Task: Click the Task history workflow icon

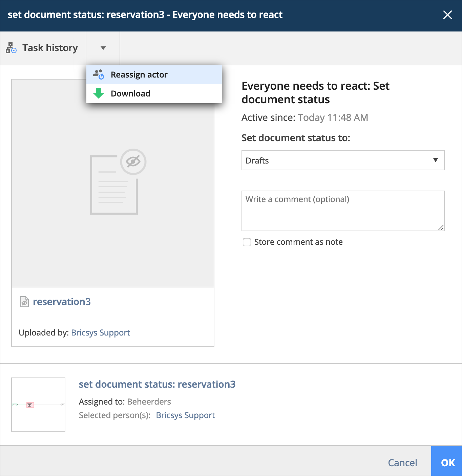Action: coord(11,48)
